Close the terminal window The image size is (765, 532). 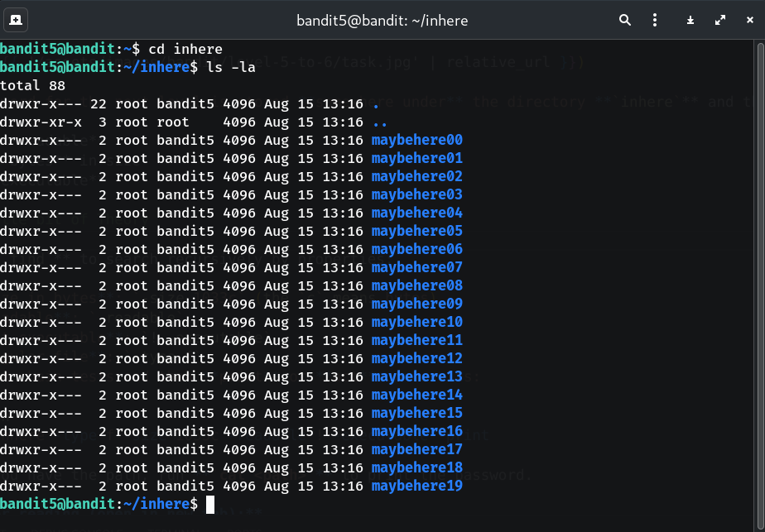click(748, 20)
